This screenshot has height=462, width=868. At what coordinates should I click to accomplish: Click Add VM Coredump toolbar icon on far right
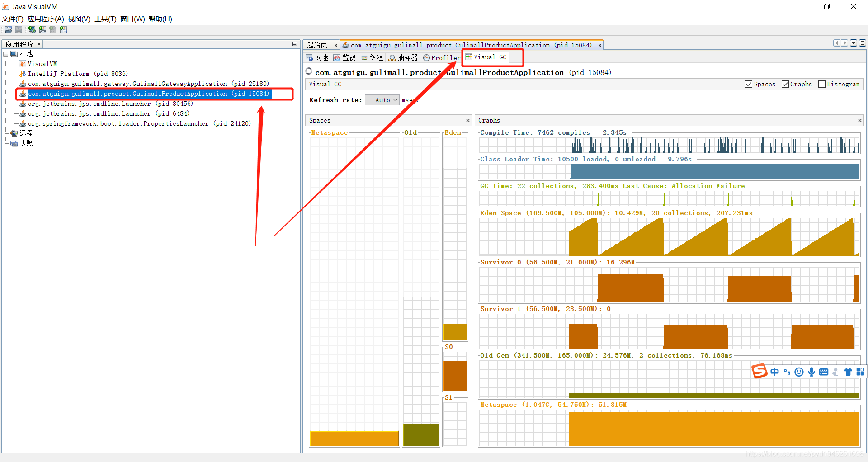pyautogui.click(x=63, y=30)
